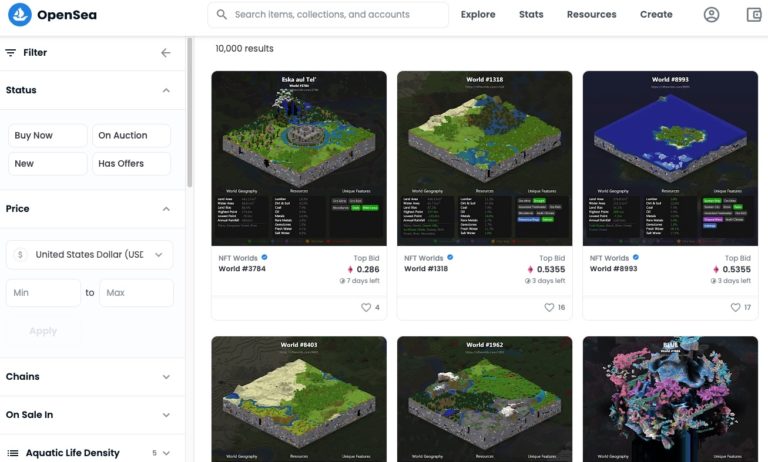Click the Max price field
Viewport: 768px width, 462px height.
(136, 293)
